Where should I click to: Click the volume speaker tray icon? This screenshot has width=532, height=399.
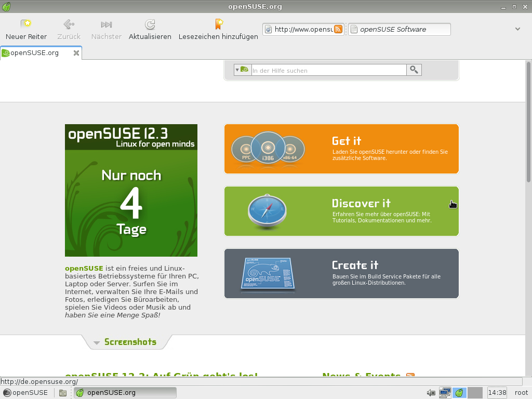click(431, 393)
